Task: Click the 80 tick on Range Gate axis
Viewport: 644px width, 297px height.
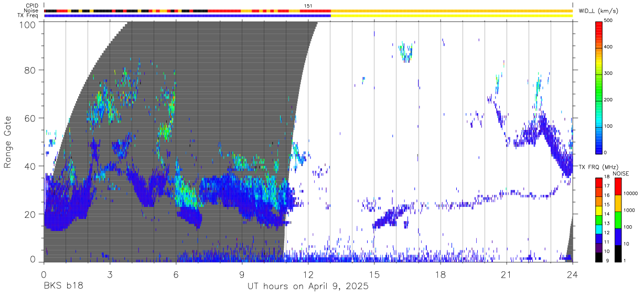Action: [x=31, y=70]
